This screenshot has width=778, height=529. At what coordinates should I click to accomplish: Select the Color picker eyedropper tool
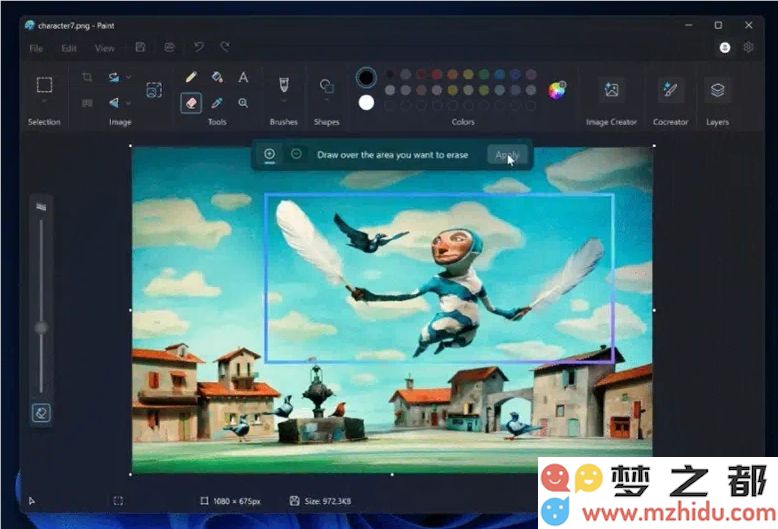pos(217,103)
